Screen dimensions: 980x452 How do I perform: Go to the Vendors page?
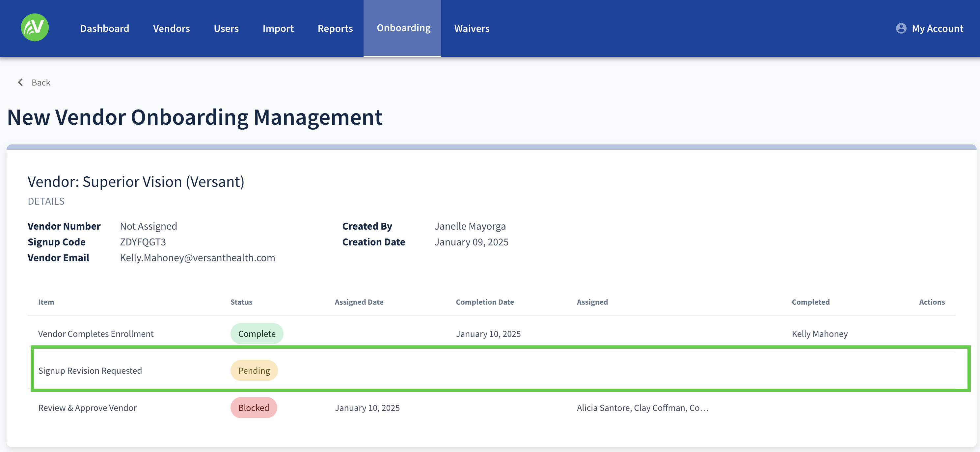pos(171,29)
